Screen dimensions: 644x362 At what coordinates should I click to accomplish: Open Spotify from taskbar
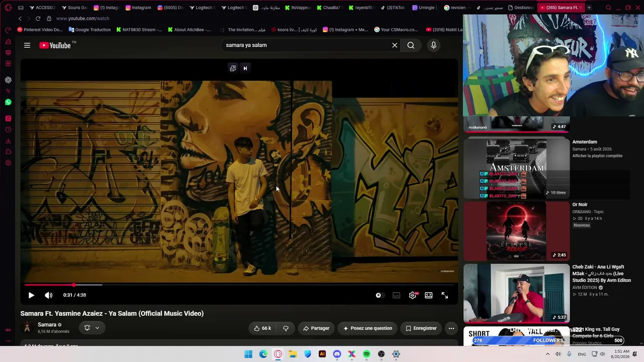click(x=366, y=354)
